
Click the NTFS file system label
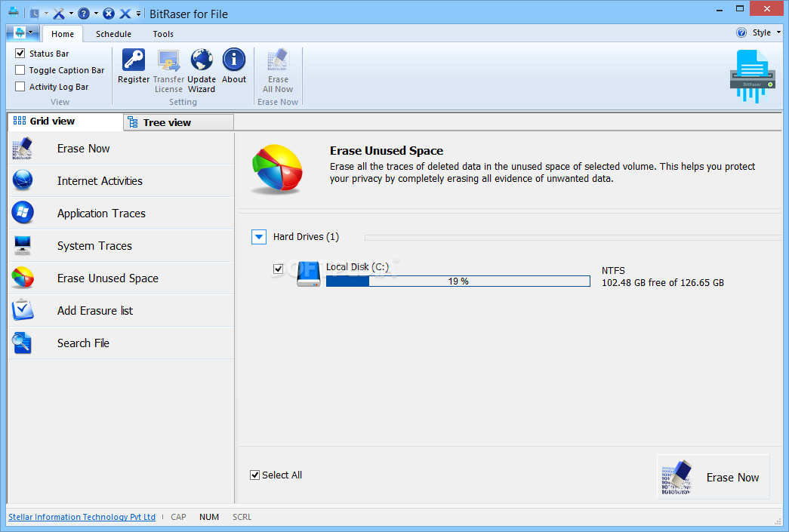tap(613, 270)
